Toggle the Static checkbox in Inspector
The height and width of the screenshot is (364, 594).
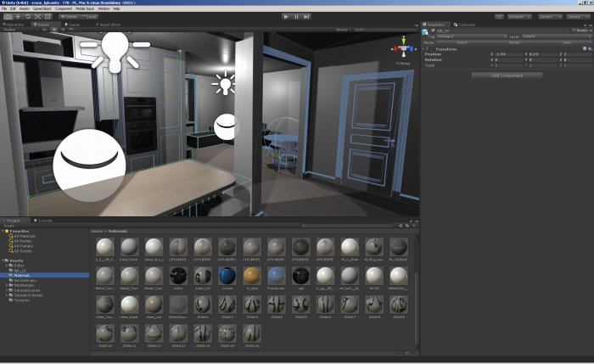click(574, 31)
